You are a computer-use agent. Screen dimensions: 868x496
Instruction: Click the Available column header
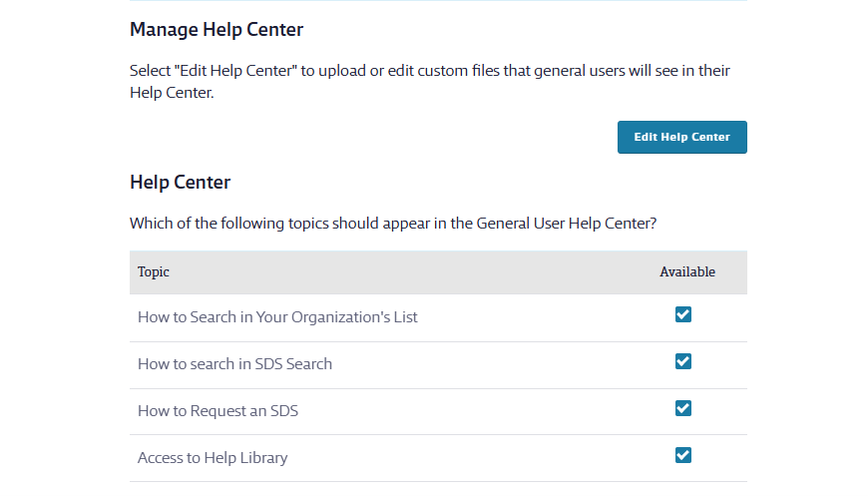pyautogui.click(x=687, y=272)
